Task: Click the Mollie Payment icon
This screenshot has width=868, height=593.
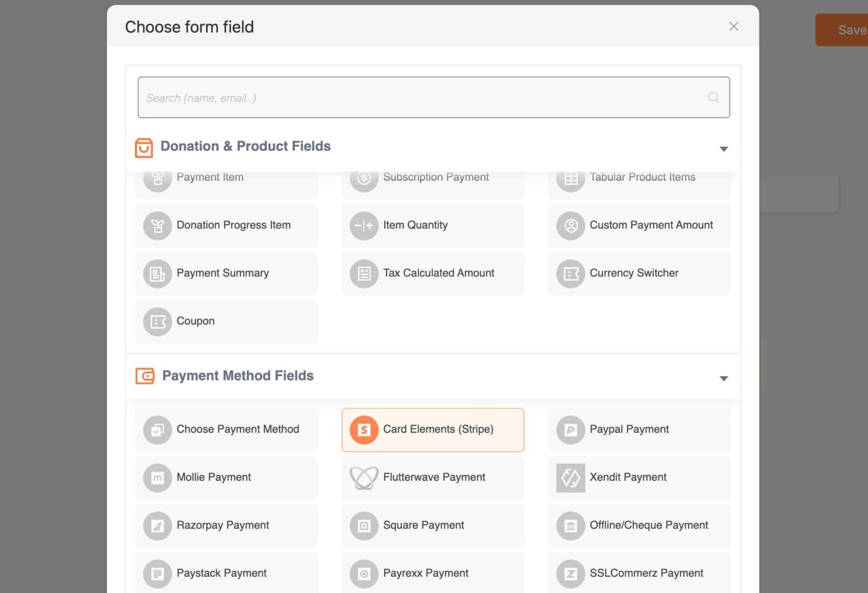Action: [x=157, y=477]
